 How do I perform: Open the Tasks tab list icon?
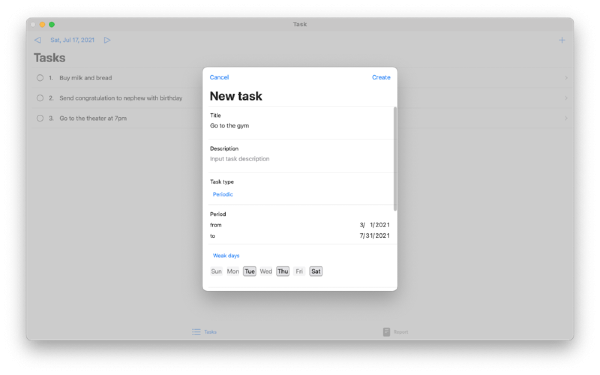click(x=196, y=332)
